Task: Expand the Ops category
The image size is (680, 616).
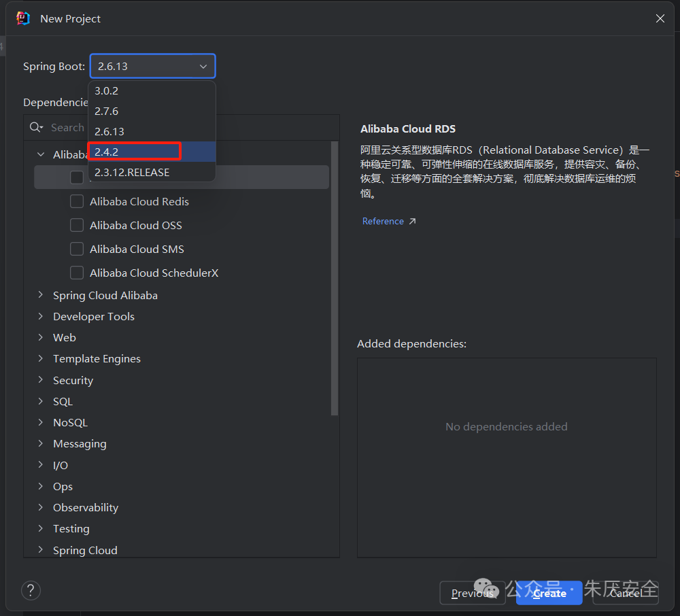Action: point(41,486)
